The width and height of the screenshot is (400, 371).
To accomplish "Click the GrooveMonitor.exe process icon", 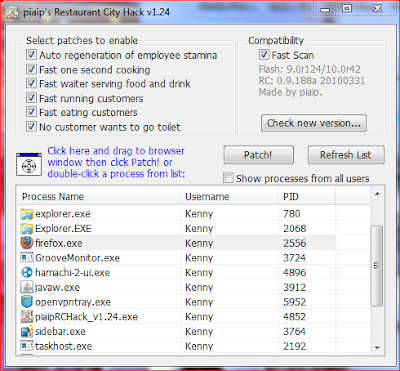I will point(27,258).
